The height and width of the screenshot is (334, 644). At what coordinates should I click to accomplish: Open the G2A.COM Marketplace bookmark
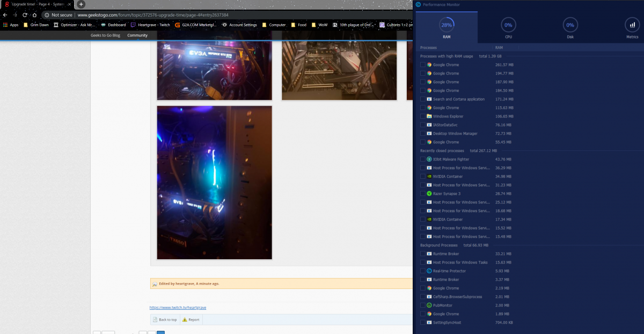click(x=197, y=25)
